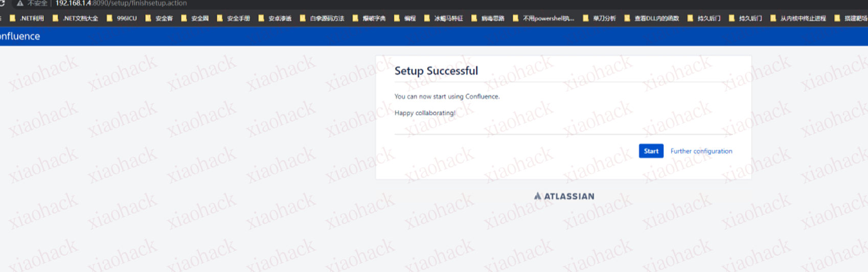Open the 查看DLL内的函数 bookmark folder

tap(652, 18)
